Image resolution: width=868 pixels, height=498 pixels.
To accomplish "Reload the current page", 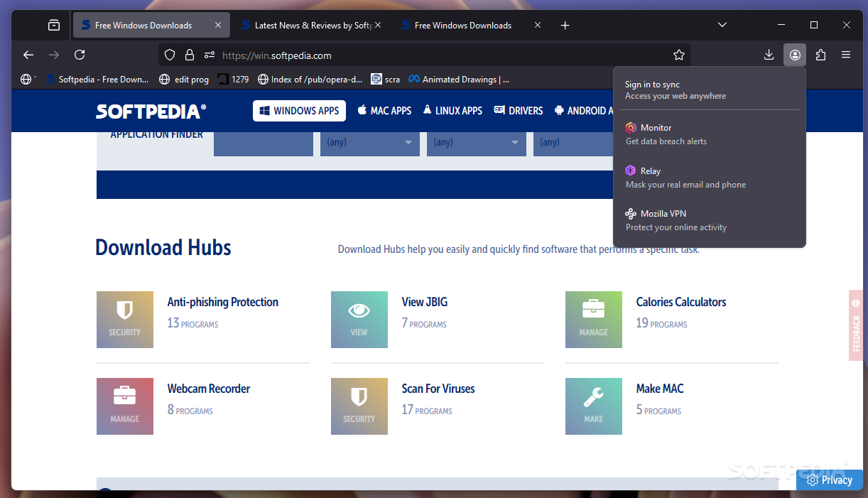I will tap(80, 55).
